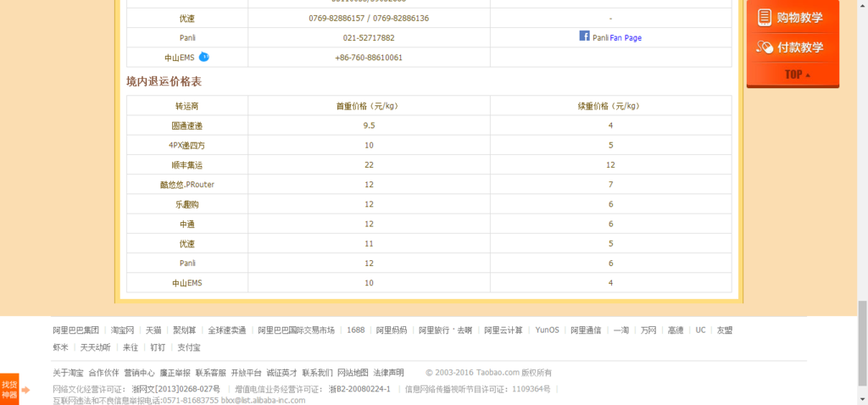The image size is (868, 405).
Task: Open the Panli Fan Page link
Action: 626,38
